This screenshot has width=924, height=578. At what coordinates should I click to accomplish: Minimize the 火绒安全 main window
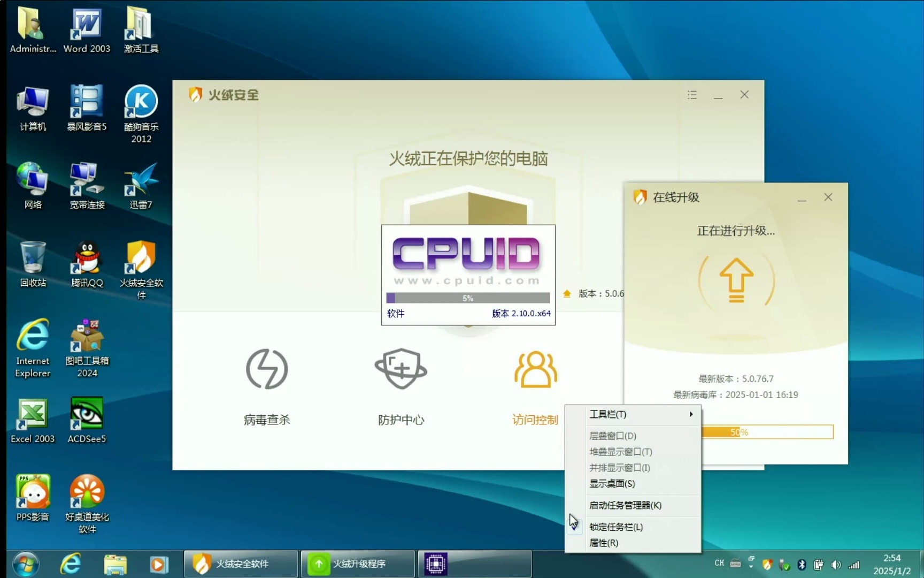[718, 95]
